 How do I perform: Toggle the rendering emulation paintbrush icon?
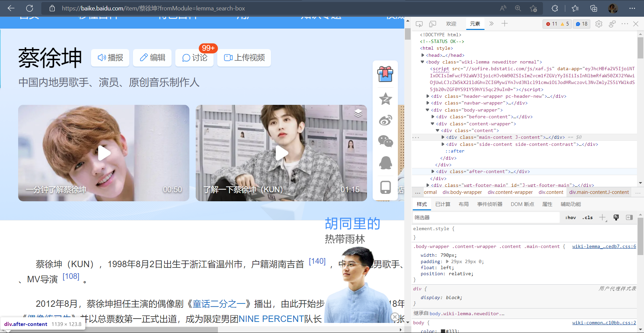tap(616, 217)
